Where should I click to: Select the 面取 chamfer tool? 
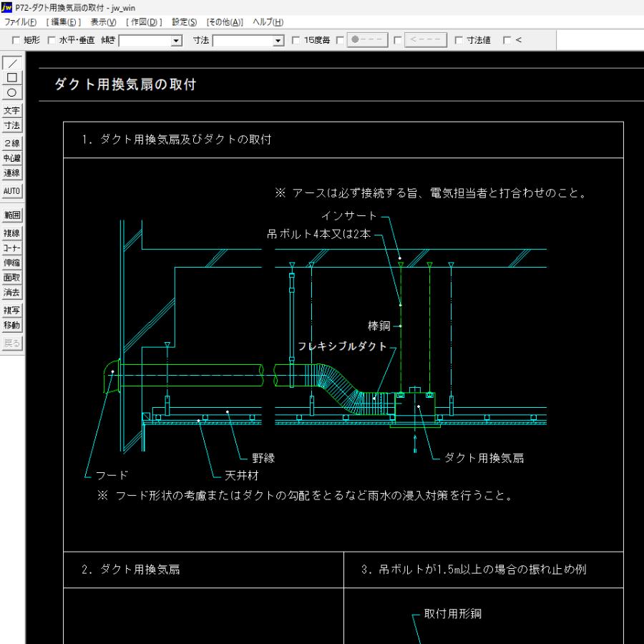tap(12, 278)
